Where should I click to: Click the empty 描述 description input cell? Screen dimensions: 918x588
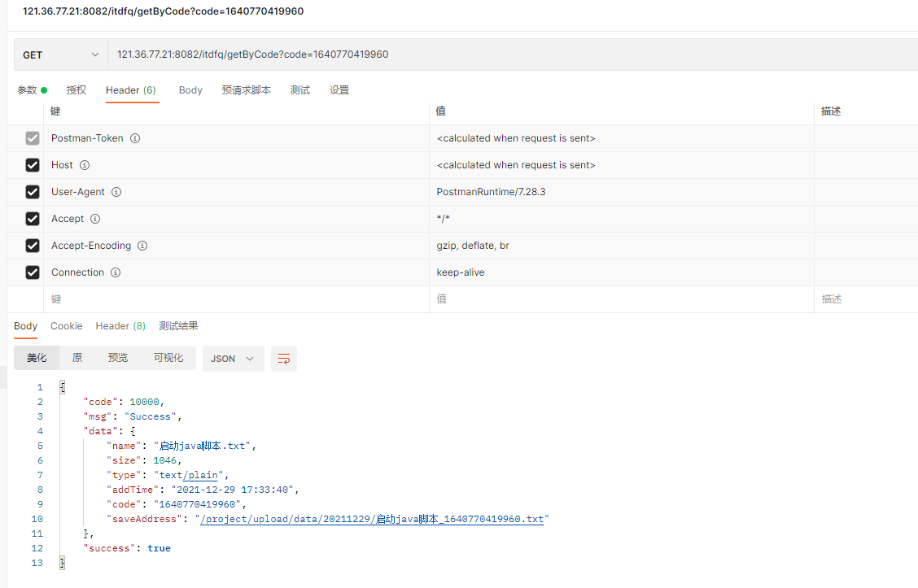click(x=867, y=299)
